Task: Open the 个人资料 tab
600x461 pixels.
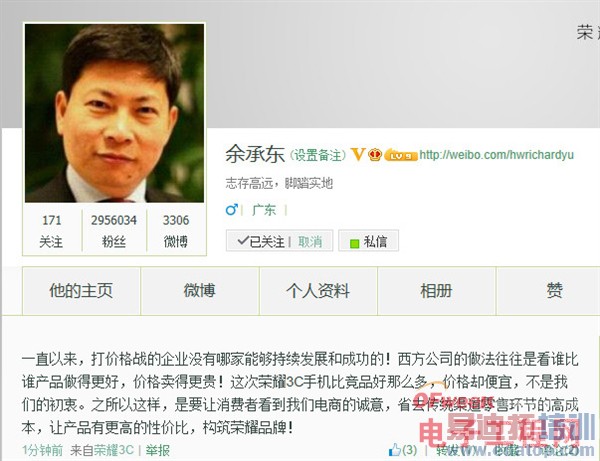Action: [318, 291]
